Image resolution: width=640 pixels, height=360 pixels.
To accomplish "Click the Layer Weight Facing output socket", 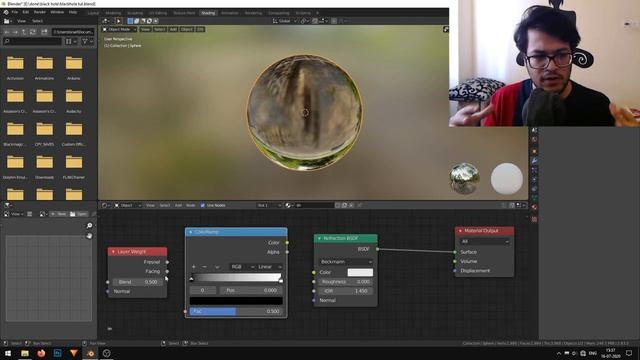I will [167, 271].
